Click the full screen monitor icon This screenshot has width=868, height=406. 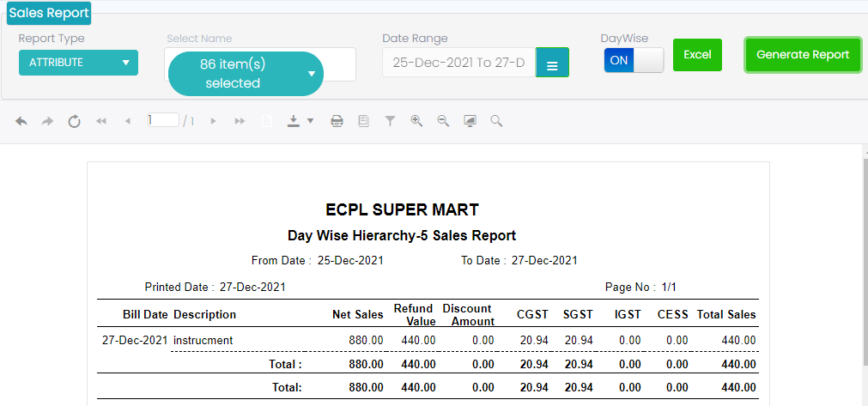pos(470,122)
